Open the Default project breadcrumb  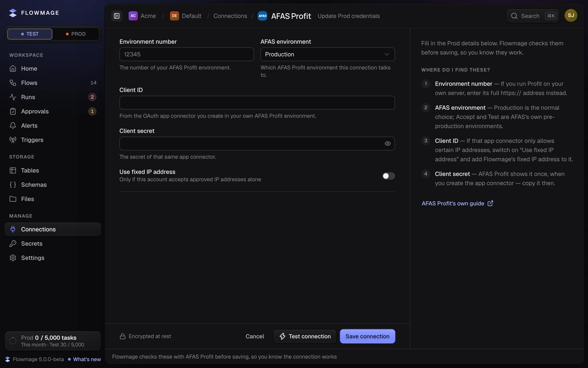[186, 16]
